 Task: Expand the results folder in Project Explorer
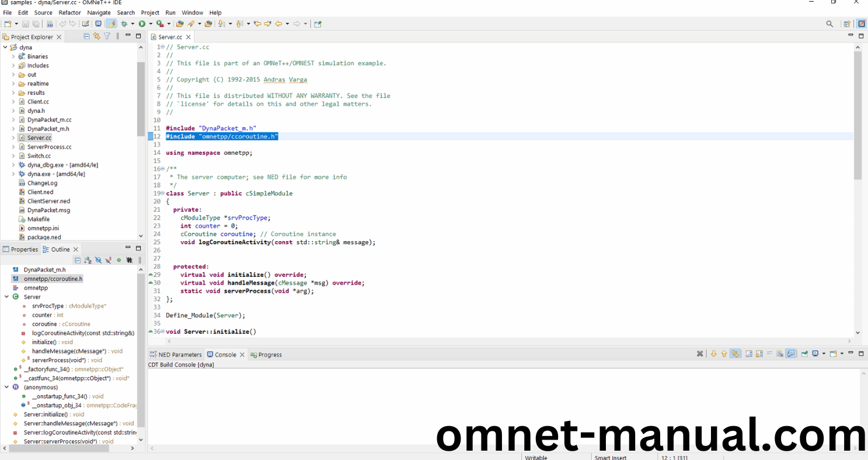coord(13,93)
